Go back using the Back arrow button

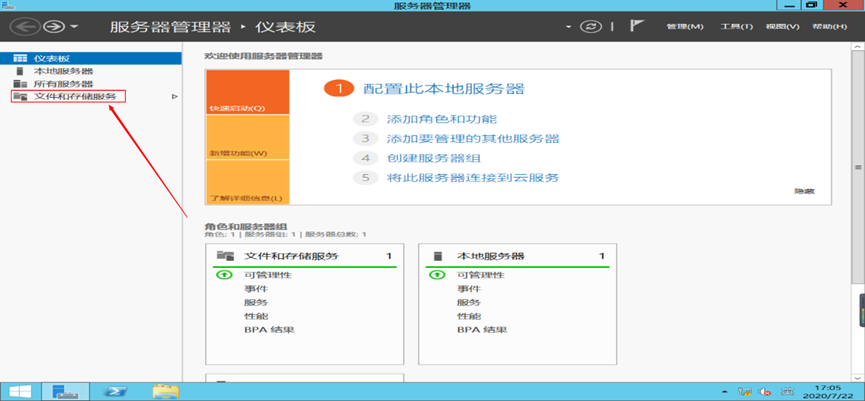pos(25,26)
